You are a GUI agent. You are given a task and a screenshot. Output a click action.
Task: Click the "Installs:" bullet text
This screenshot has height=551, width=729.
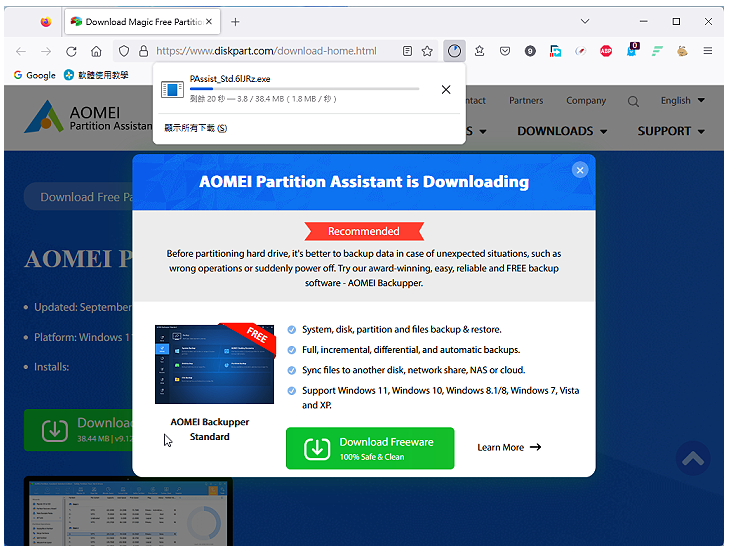click(x=51, y=367)
